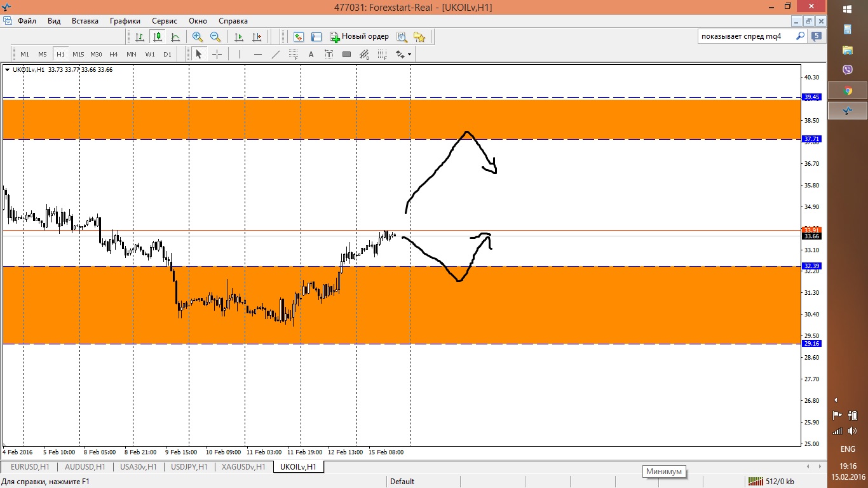Open the Windows Start button

coord(848,9)
